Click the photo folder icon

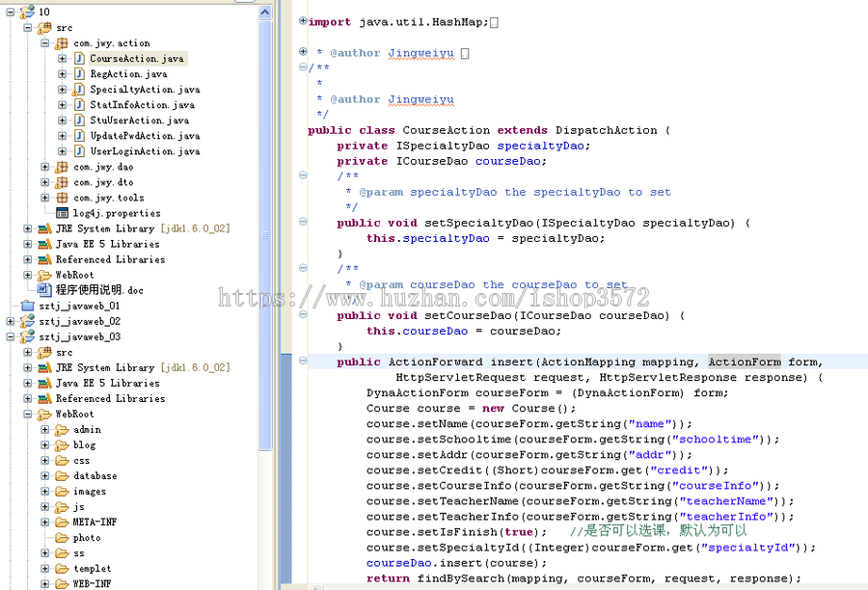(x=62, y=537)
